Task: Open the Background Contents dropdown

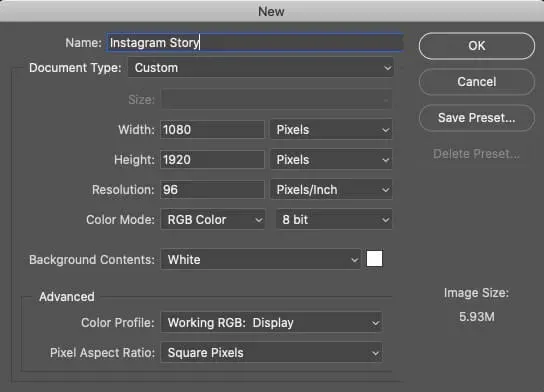Action: [x=261, y=259]
